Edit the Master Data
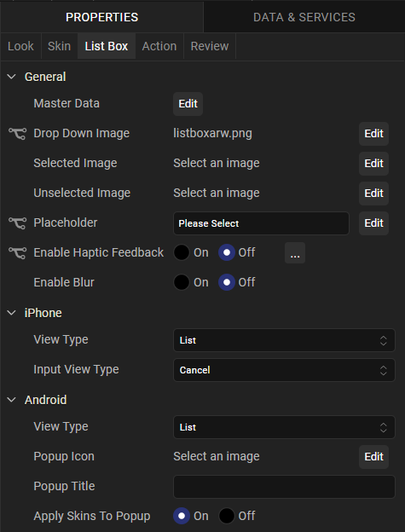 tap(188, 104)
